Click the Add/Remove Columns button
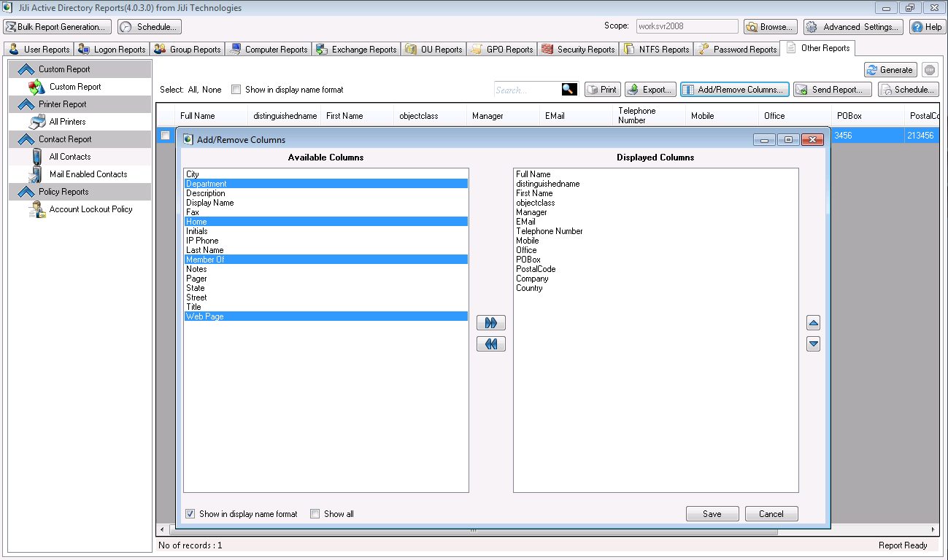Screen dimensions: 948x560 click(735, 90)
